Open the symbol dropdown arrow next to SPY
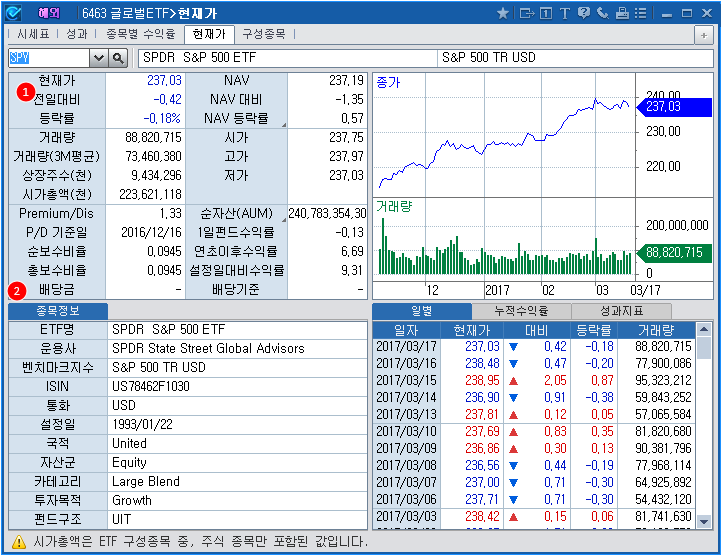Screen dimensions: 722x556 (x=99, y=58)
